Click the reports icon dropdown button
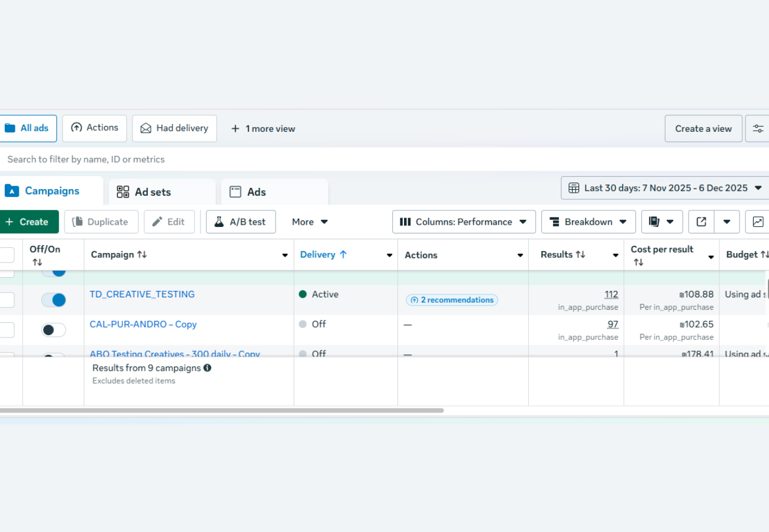Viewport: 769px width, 532px height. click(x=661, y=222)
